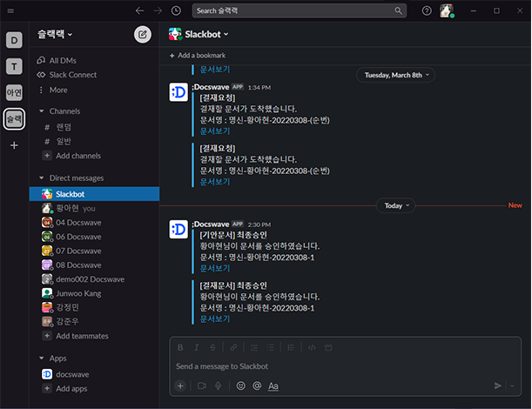The height and width of the screenshot is (409, 532).
Task: Insert ordered list
Action: coord(253,347)
